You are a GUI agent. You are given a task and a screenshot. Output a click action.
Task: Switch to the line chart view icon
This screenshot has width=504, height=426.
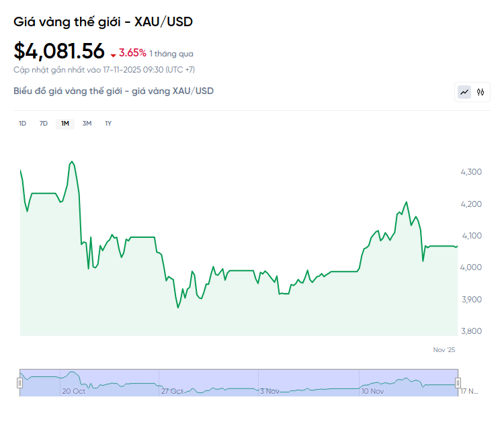pyautogui.click(x=464, y=92)
